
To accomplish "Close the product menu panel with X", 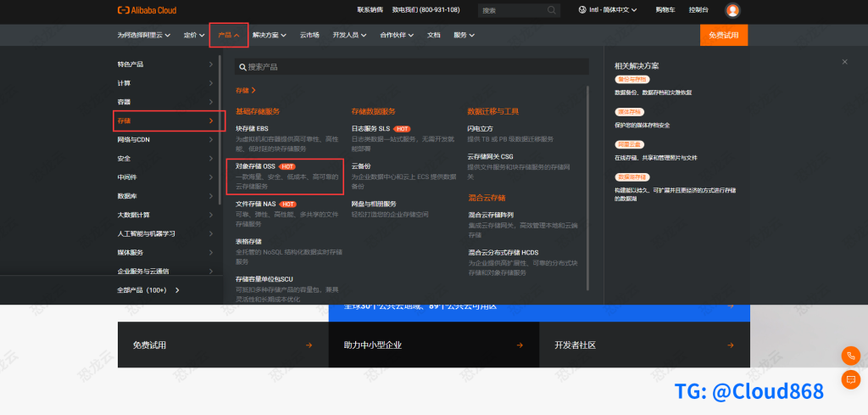I will [x=844, y=62].
